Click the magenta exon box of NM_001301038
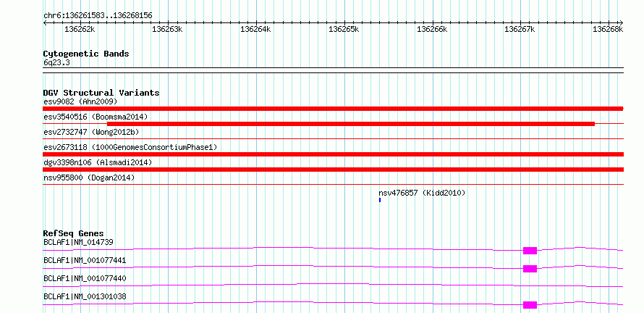 (530, 305)
